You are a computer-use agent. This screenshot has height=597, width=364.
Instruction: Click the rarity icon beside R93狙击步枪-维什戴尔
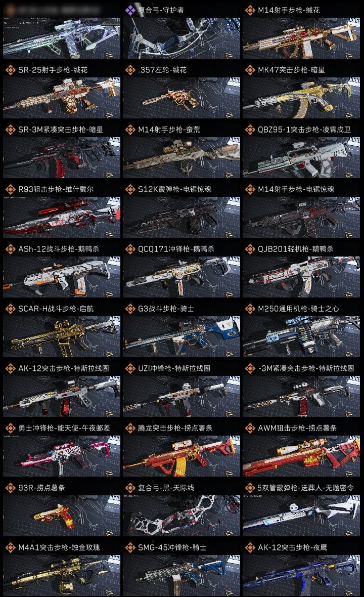pyautogui.click(x=10, y=189)
